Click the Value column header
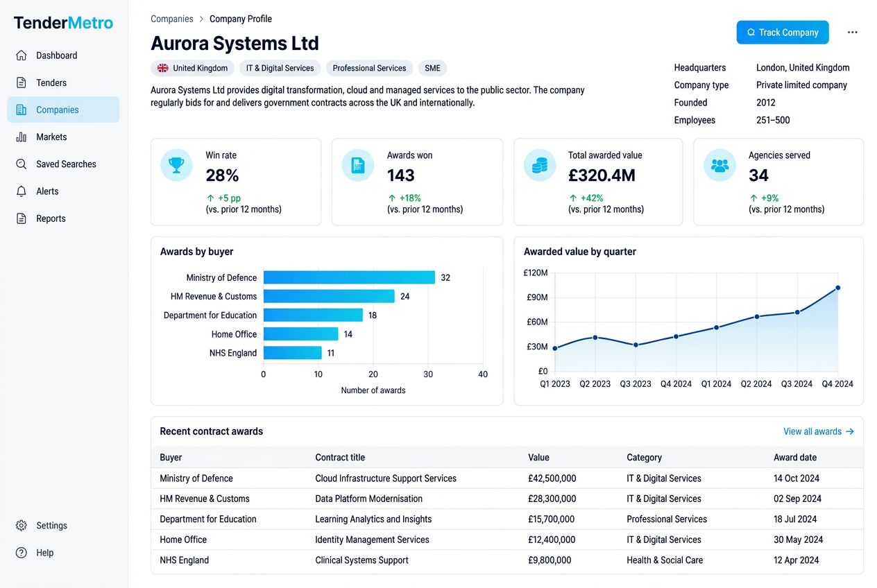The image size is (877, 588). pos(538,458)
